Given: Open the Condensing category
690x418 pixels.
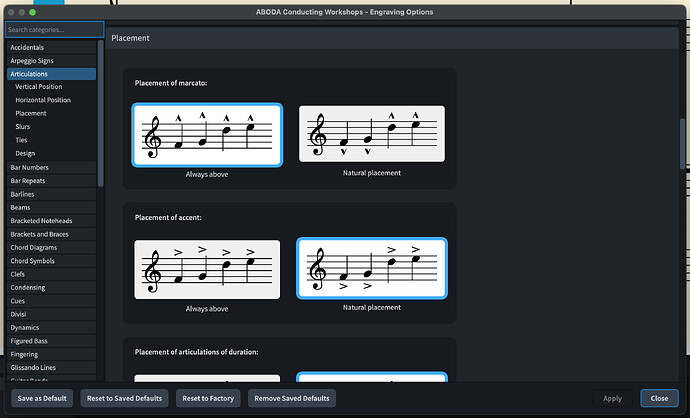Looking at the screenshot, I should [x=51, y=287].
